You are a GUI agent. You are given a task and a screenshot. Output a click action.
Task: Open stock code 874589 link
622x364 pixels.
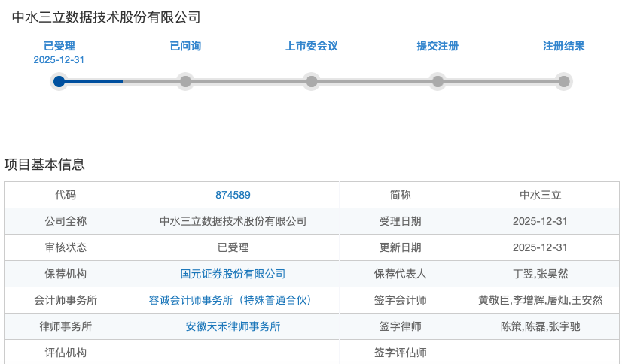(x=233, y=195)
